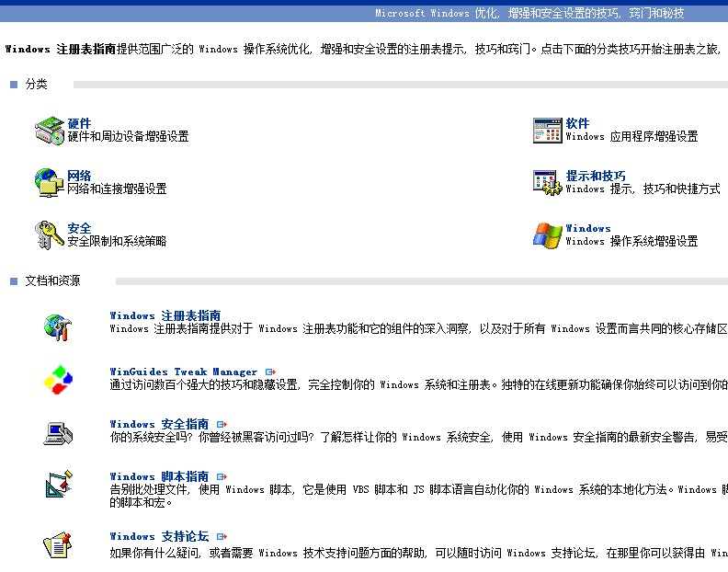Click the header banner text Microsoft Windows 优化
Screen dimensions: 728x572
coord(437,13)
